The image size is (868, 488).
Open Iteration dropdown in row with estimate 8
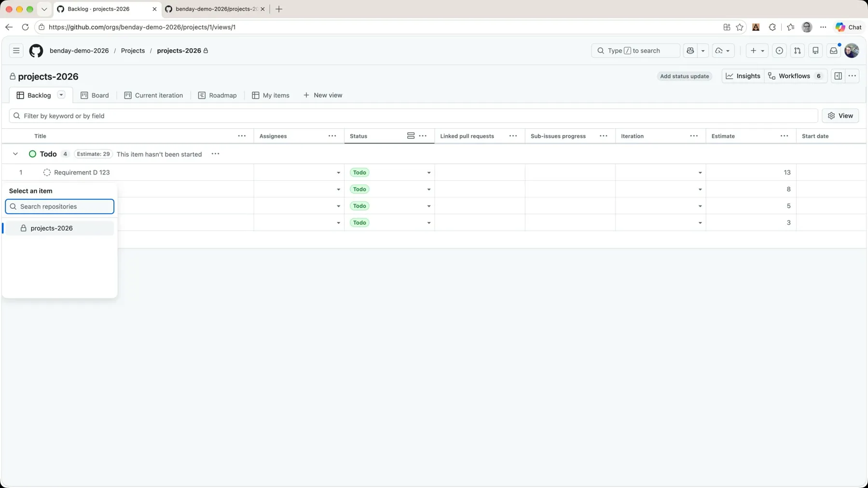coord(700,190)
